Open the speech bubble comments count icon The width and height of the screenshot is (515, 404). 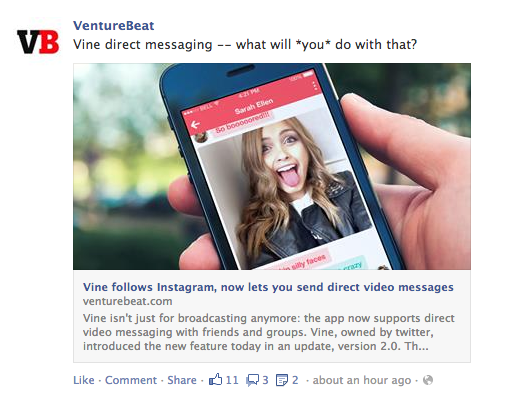point(252,380)
